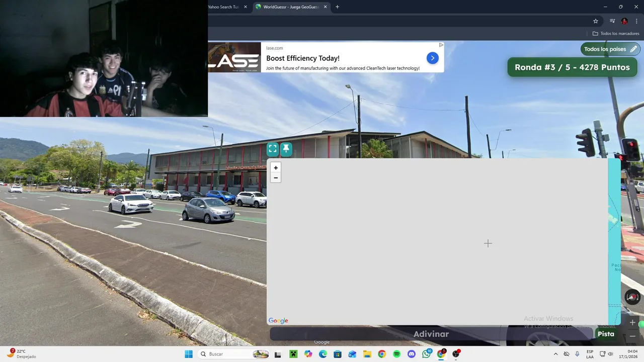Launch Minecraft from taskbar

coord(293,354)
